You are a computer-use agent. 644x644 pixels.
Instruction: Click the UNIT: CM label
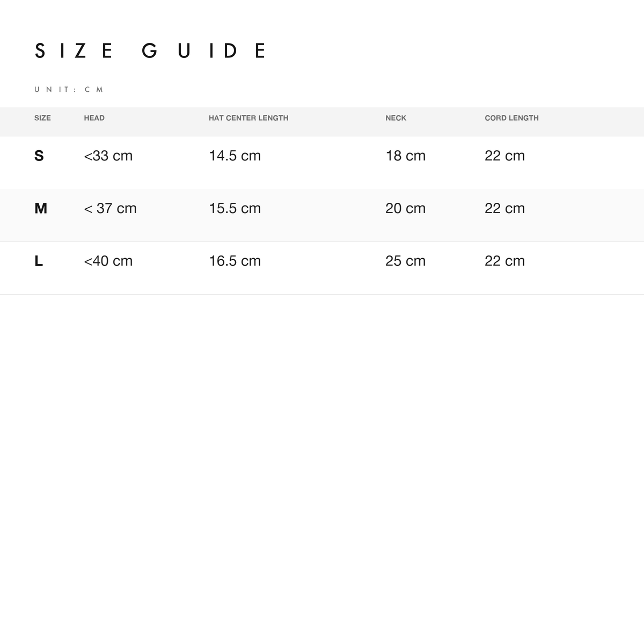[x=69, y=90]
